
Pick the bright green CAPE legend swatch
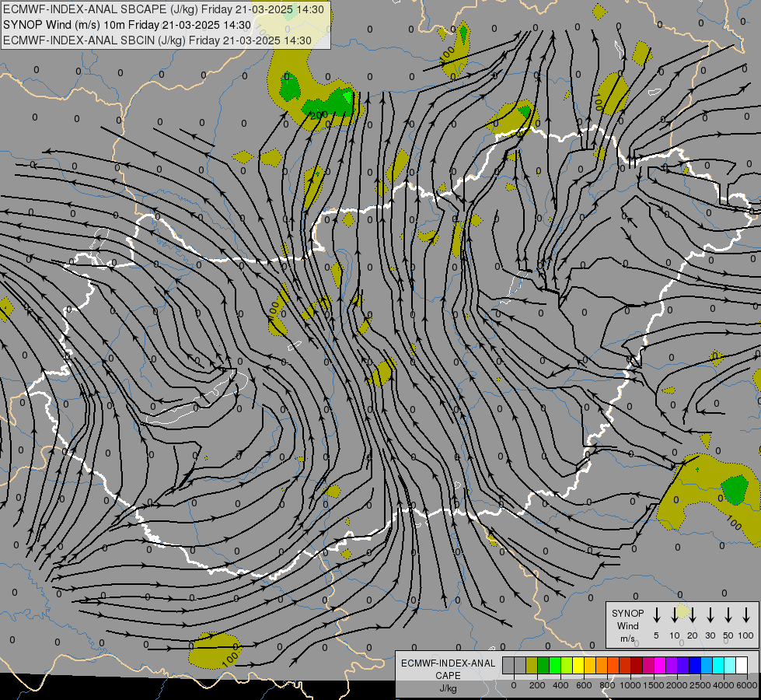(555, 665)
